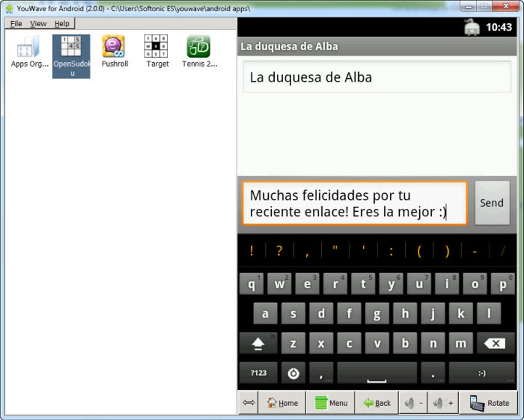Tap the smiley :-) key

point(481,373)
